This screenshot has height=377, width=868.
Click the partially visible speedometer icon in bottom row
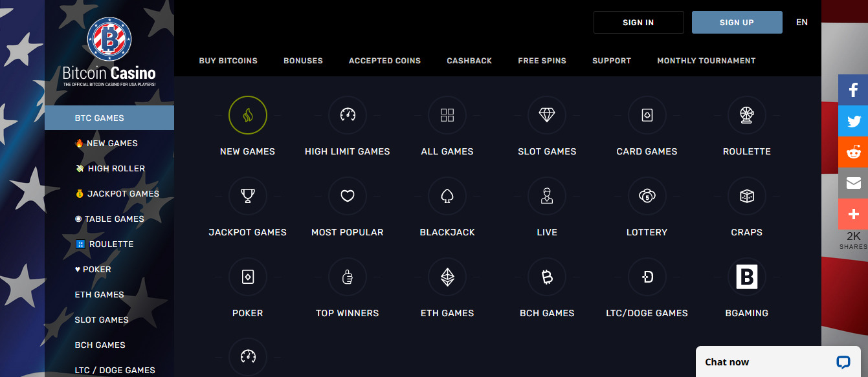pos(248,357)
